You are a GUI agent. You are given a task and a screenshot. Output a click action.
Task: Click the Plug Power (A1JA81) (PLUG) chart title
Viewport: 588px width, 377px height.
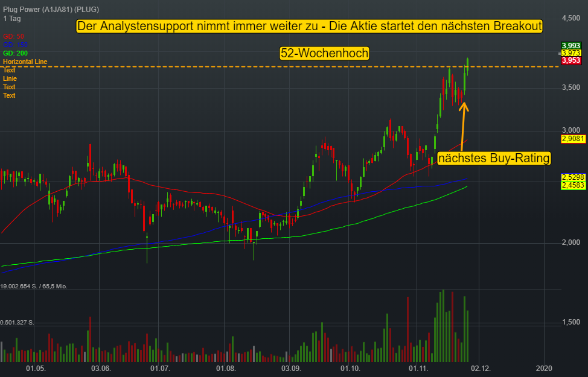tap(51, 10)
